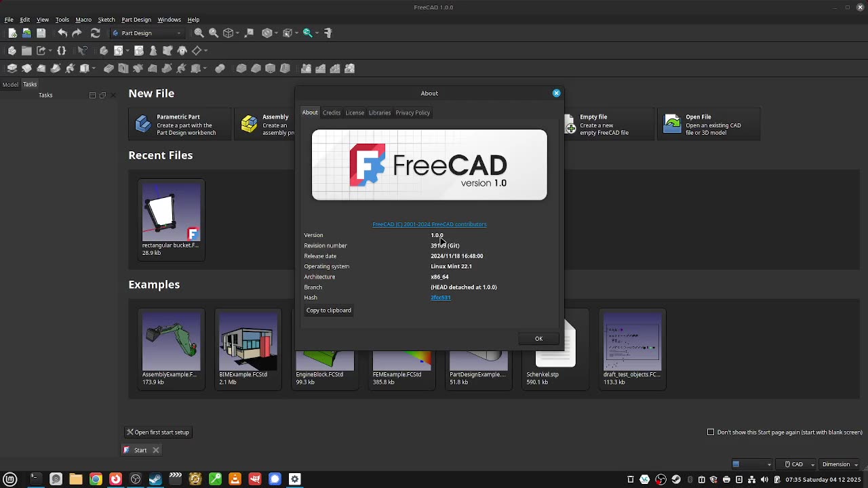Open the Macro menu
The image size is (868, 488).
click(x=83, y=20)
